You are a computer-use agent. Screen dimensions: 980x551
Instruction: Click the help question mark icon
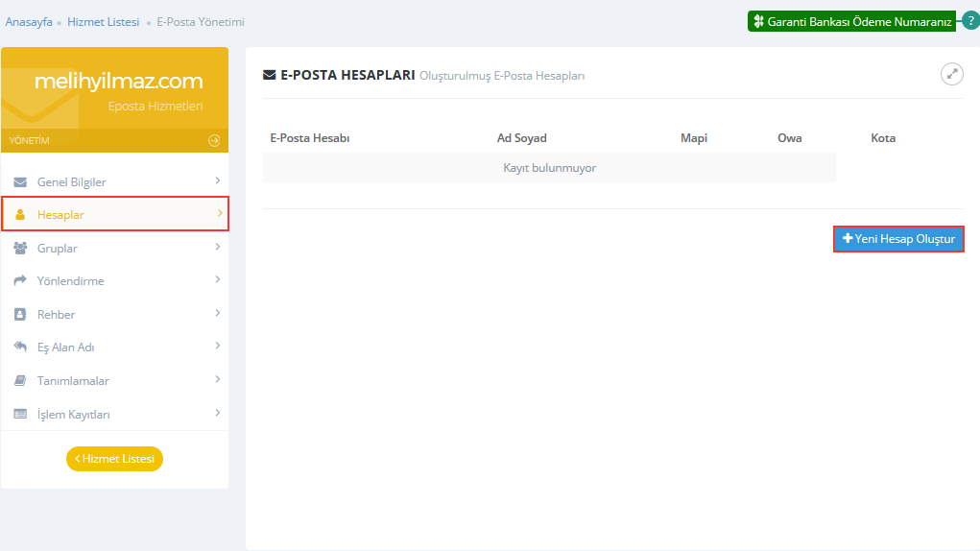click(x=970, y=20)
